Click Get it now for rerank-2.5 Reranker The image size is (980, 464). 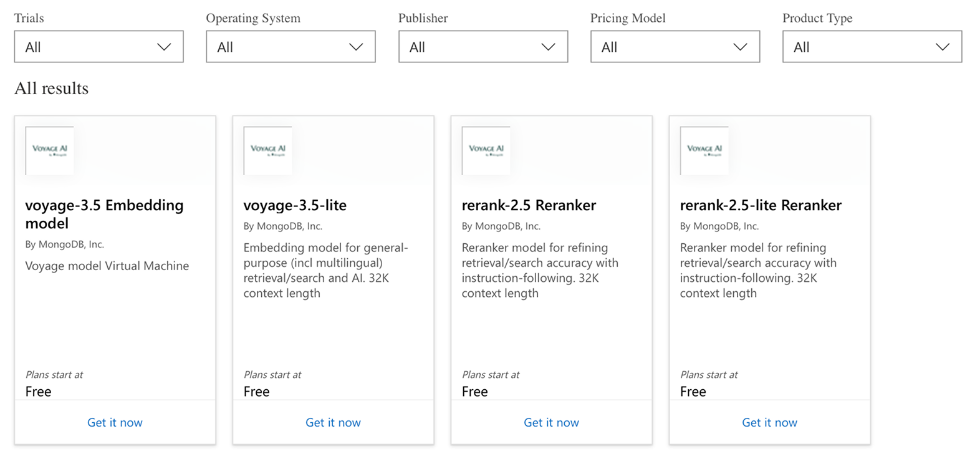point(551,422)
